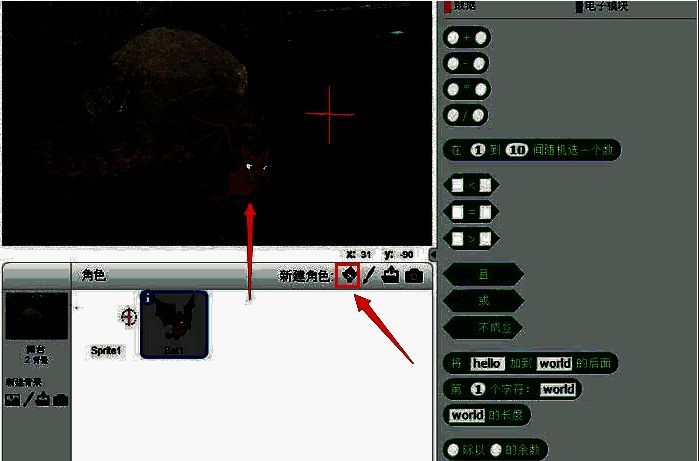The height and width of the screenshot is (461, 699).
Task: Click upload sprite from file icon
Action: point(390,275)
